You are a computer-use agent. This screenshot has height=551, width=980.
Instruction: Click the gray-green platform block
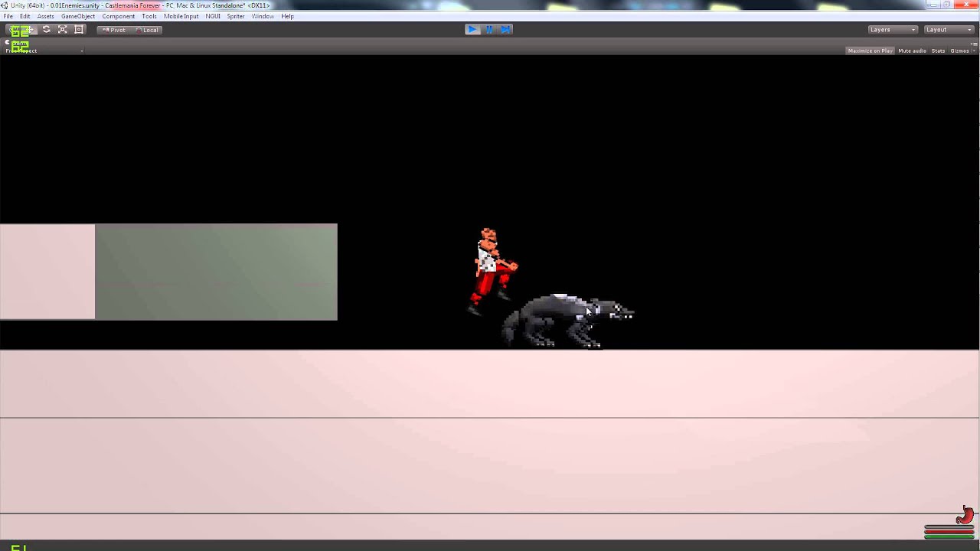pos(216,272)
